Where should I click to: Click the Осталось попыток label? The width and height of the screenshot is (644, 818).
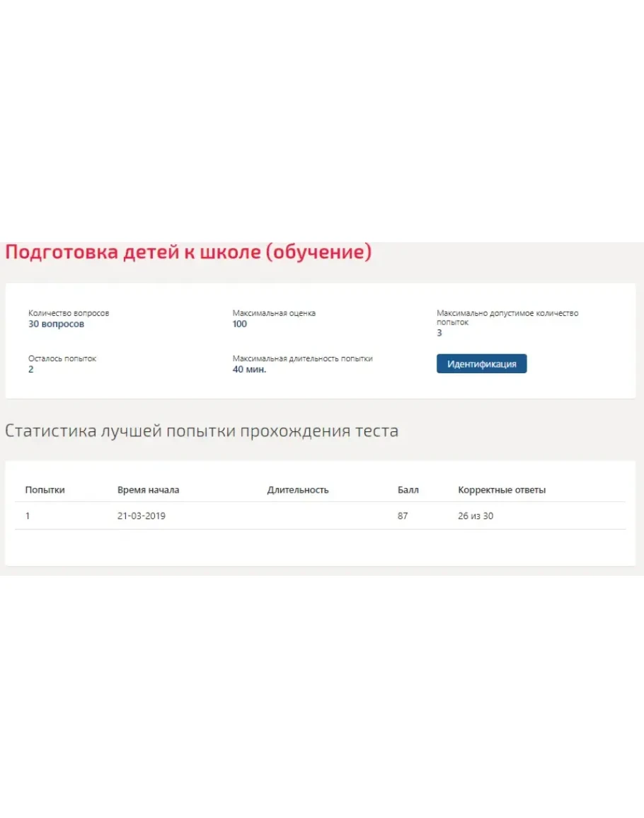pyautogui.click(x=62, y=358)
